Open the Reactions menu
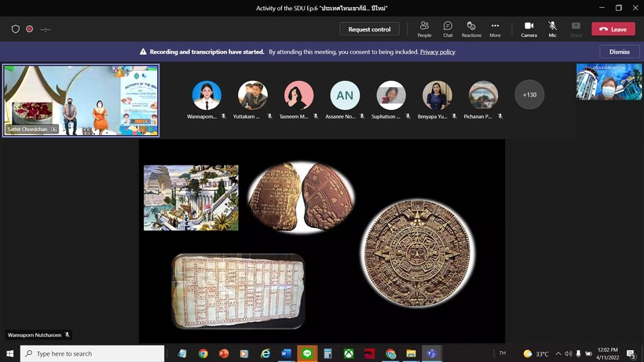This screenshot has width=644, height=362. (471, 29)
